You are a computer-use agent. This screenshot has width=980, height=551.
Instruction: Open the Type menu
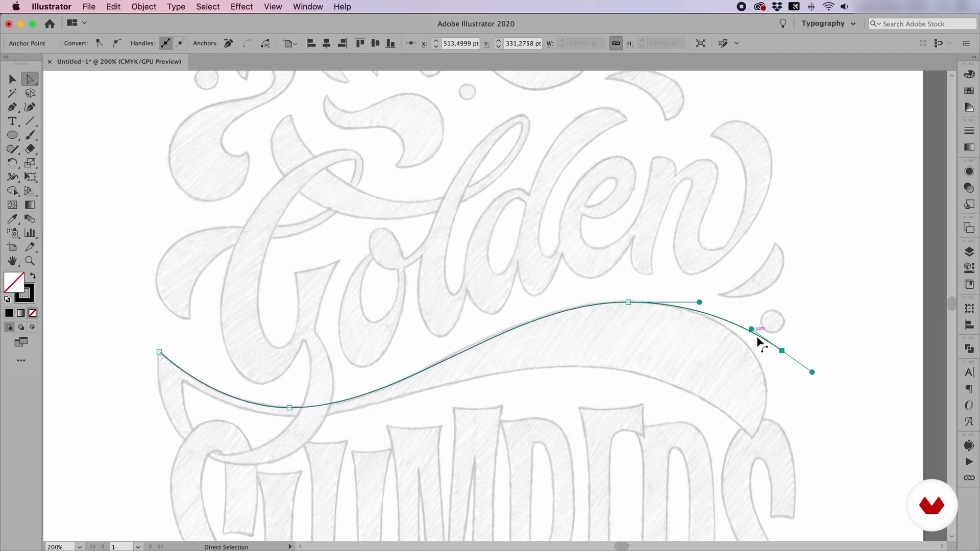pyautogui.click(x=176, y=7)
